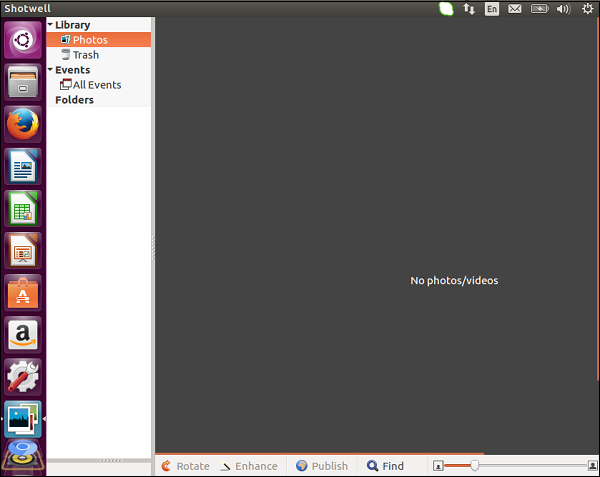600x477 pixels.
Task: Launch Firefox web browser
Action: [23, 124]
